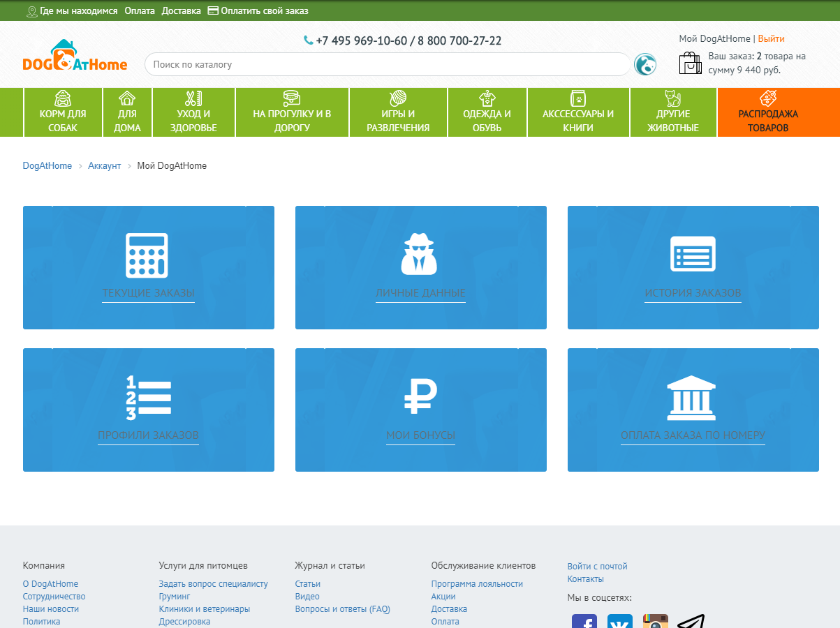This screenshot has width=840, height=628.
Task: Open the О DogAtHome footer link
Action: (50, 584)
